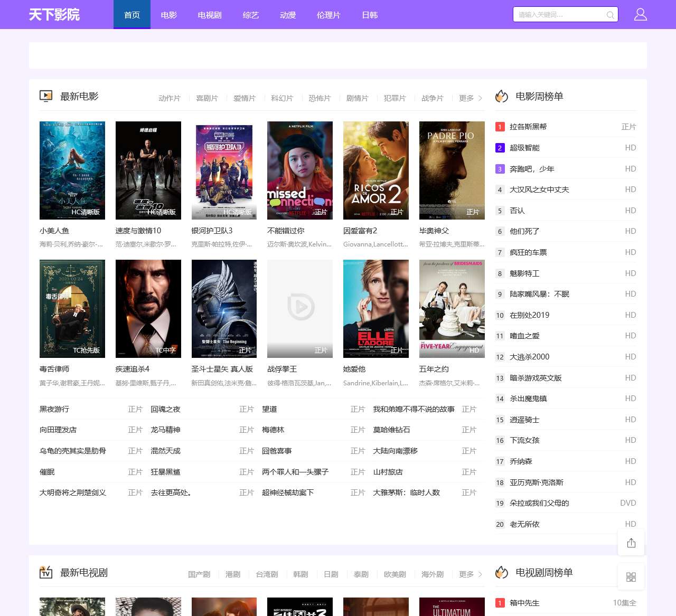
Task: Click the 天下影院 logo
Action: (x=54, y=14)
